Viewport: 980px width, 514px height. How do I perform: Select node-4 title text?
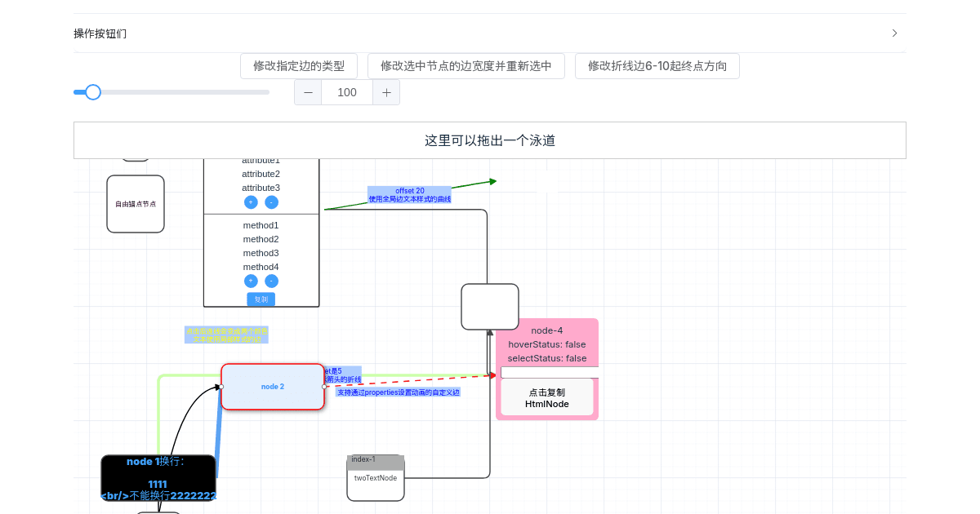point(547,330)
